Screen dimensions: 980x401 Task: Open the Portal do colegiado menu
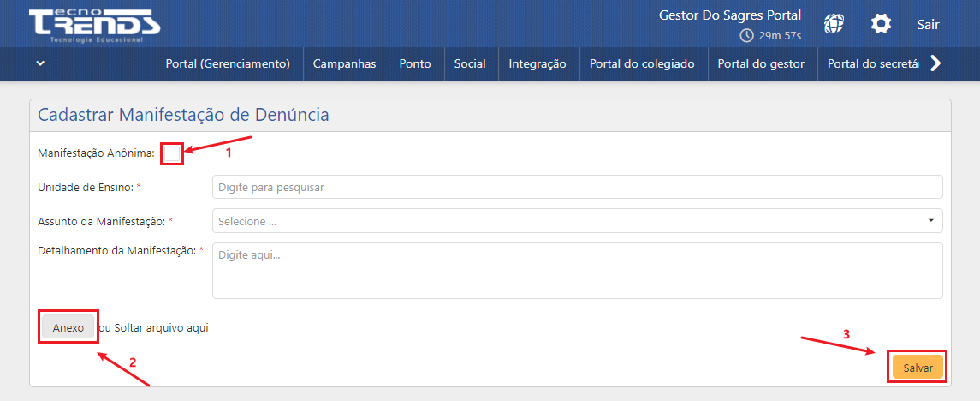click(x=642, y=63)
